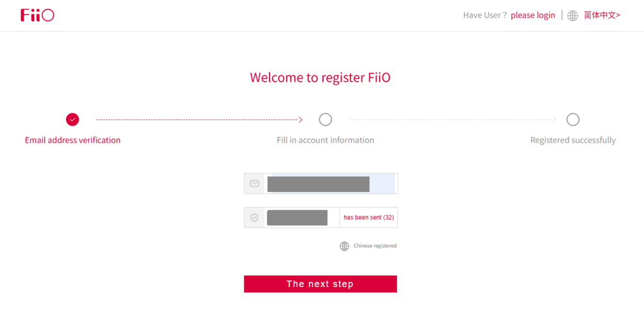Click The next step button
Viewport: 644px width, 315px height.
tap(320, 284)
